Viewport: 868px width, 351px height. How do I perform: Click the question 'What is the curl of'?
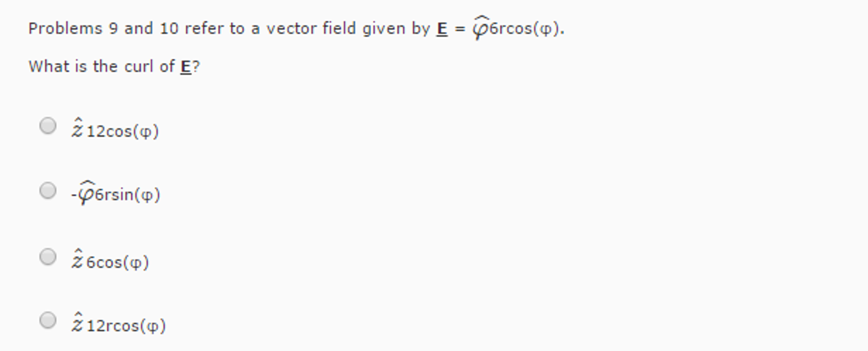101,66
